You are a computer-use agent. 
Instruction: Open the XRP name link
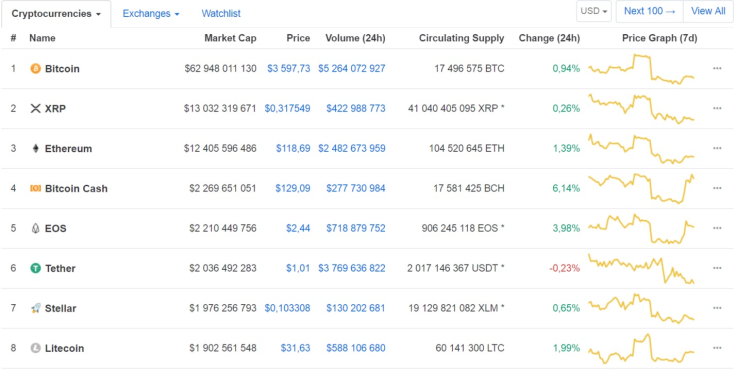[x=55, y=108]
